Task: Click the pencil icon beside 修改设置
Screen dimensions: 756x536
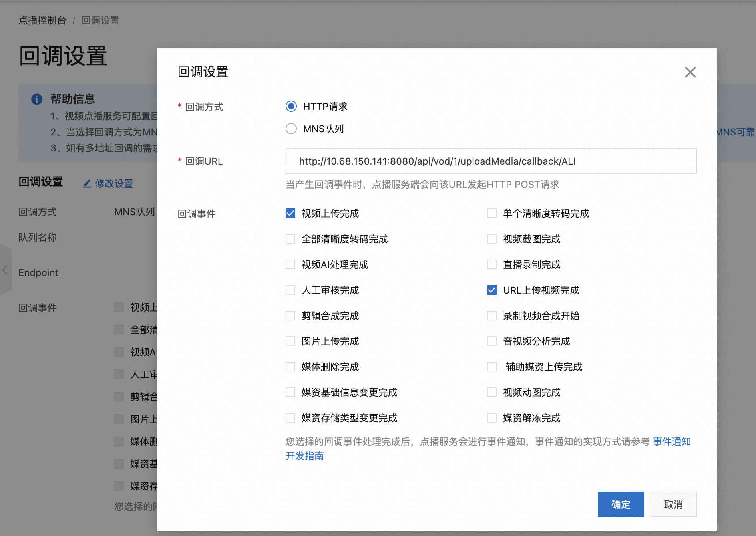Action: pyautogui.click(x=87, y=183)
